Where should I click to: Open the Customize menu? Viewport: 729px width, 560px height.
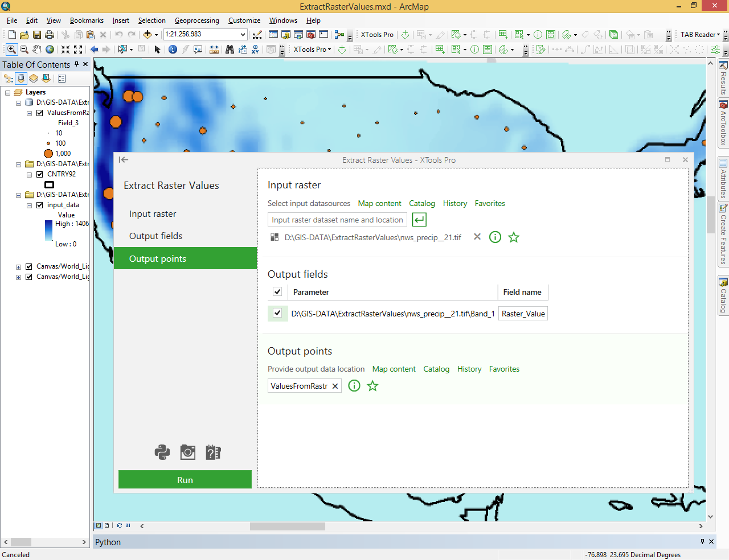(244, 20)
